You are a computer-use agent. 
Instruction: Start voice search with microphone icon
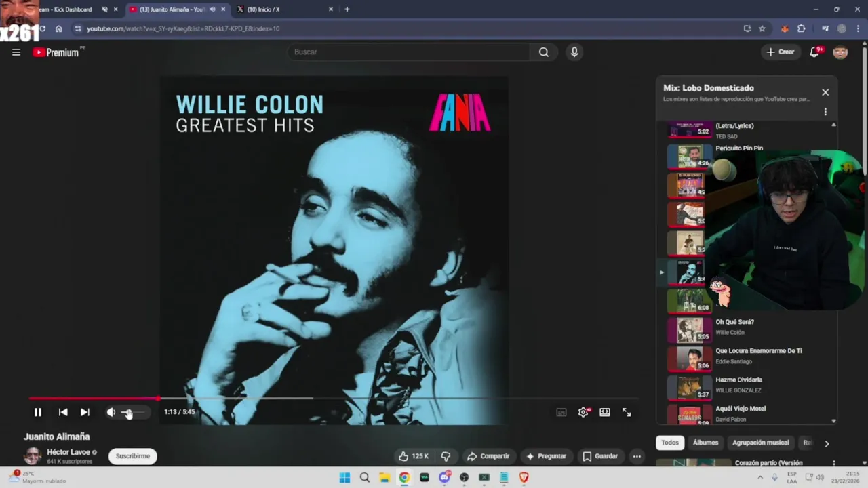pos(574,52)
